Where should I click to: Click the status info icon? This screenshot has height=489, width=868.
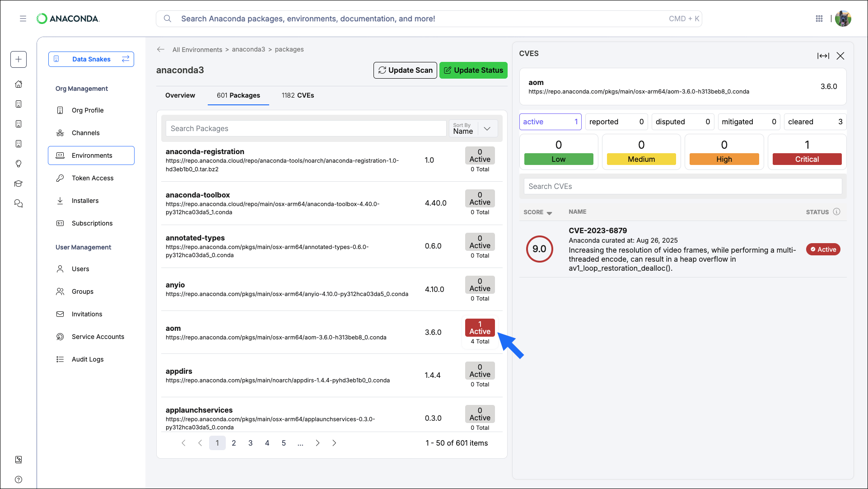[x=836, y=212]
